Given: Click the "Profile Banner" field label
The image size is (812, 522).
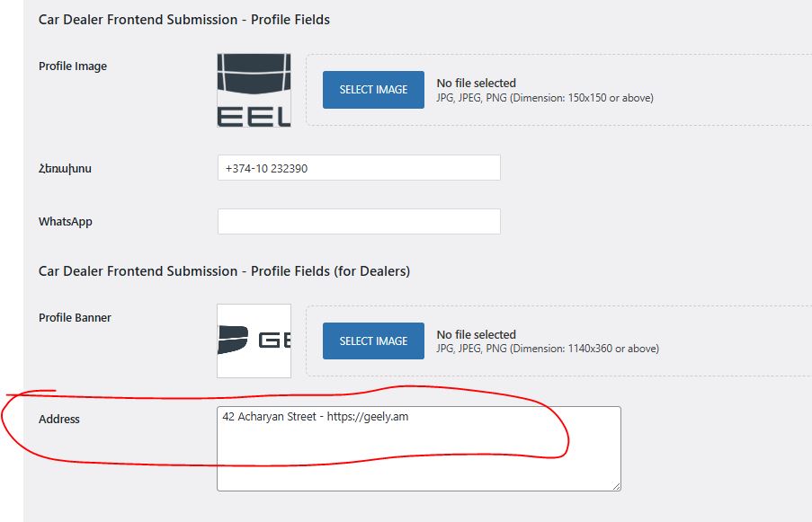Looking at the screenshot, I should tap(75, 318).
